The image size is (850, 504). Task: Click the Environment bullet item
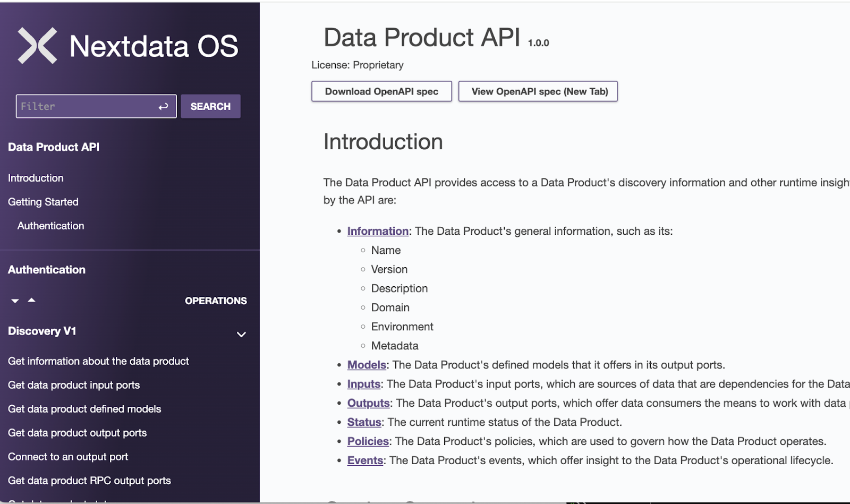coord(402,327)
